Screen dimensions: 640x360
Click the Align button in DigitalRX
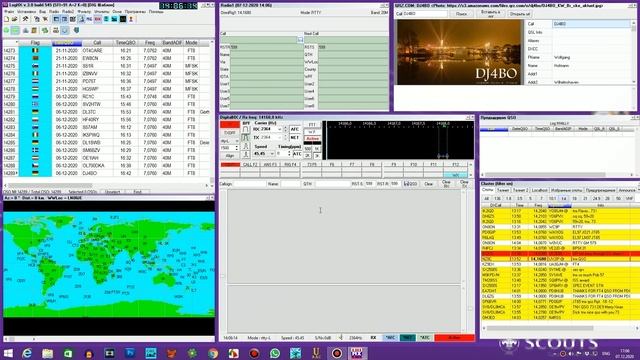tap(229, 156)
